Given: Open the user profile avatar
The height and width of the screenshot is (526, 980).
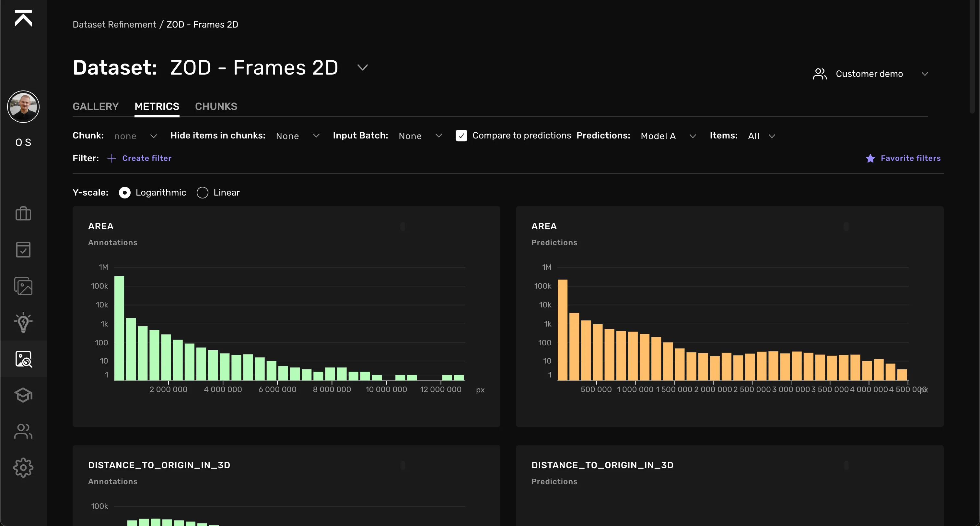Looking at the screenshot, I should 23,107.
